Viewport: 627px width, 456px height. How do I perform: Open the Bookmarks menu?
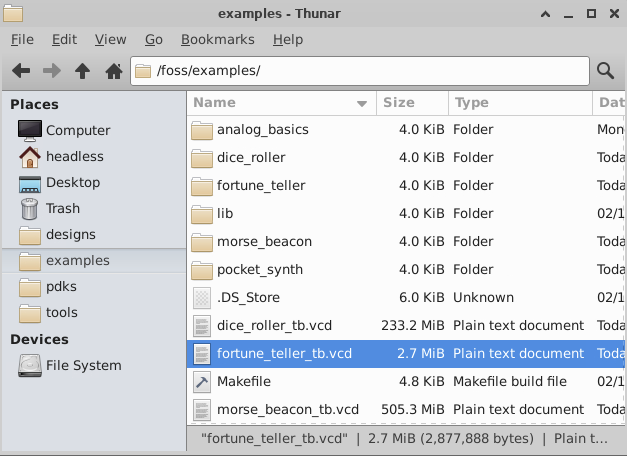click(217, 40)
